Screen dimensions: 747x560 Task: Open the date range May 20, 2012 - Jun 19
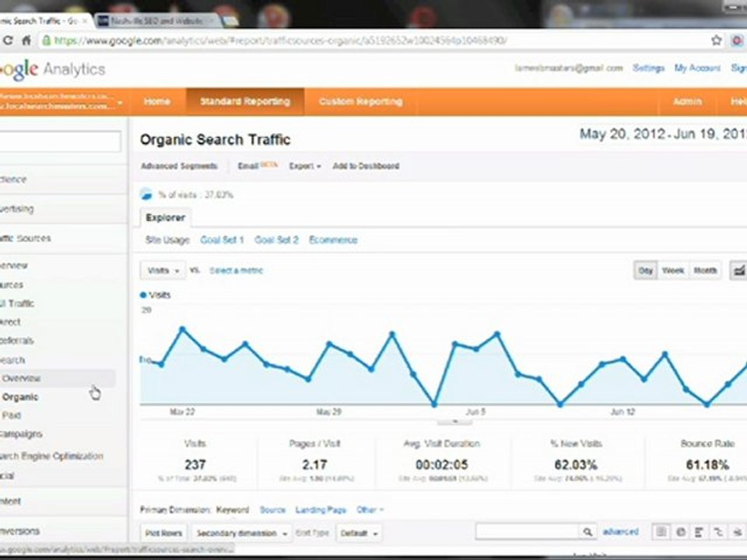pos(663,134)
